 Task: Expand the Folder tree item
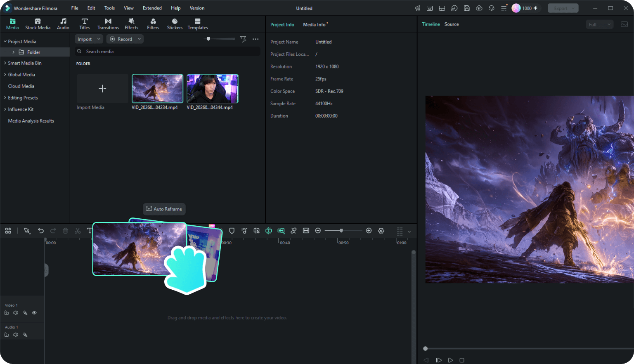click(13, 52)
